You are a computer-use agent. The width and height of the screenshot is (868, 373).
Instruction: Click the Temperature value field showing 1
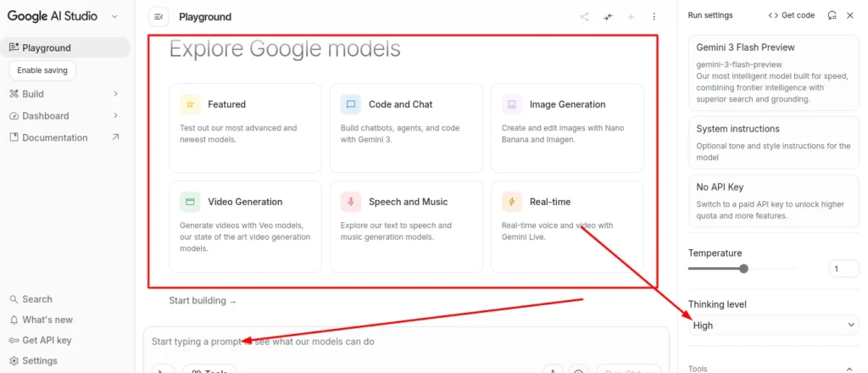[x=843, y=269]
